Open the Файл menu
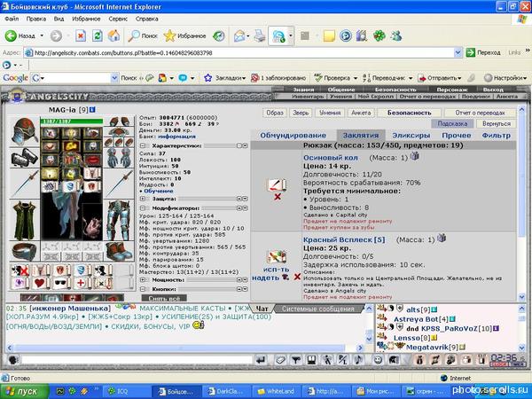The width and height of the screenshot is (532, 399). pos(12,19)
